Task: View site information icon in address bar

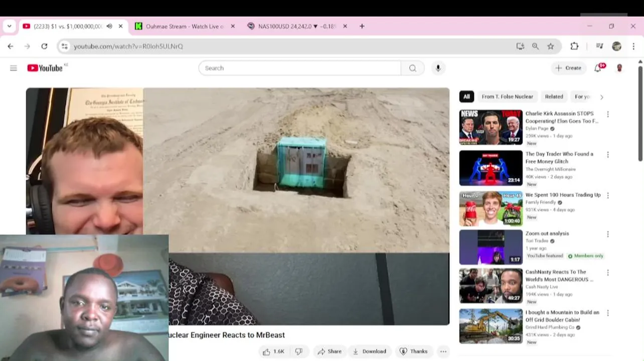Action: pyautogui.click(x=64, y=46)
